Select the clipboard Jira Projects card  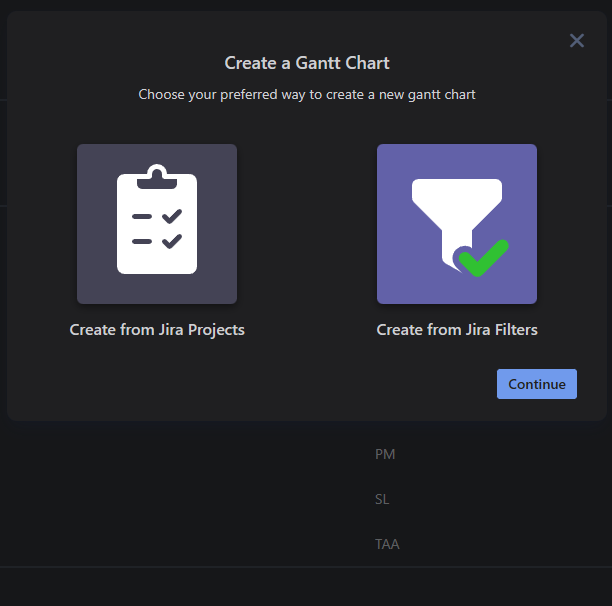[157, 224]
